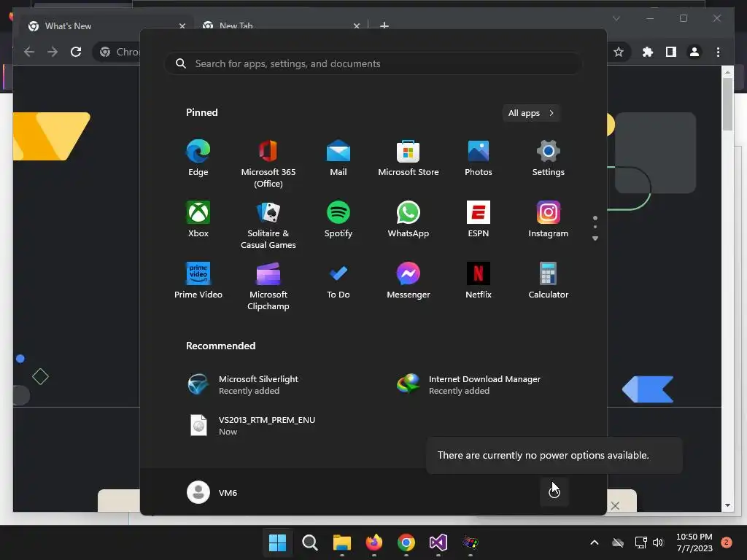The width and height of the screenshot is (747, 560).
Task: Open Edge from pinned apps
Action: 198,158
